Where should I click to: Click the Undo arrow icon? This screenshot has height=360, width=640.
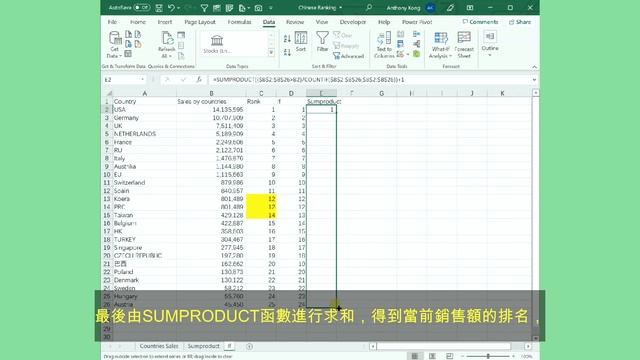click(x=171, y=8)
